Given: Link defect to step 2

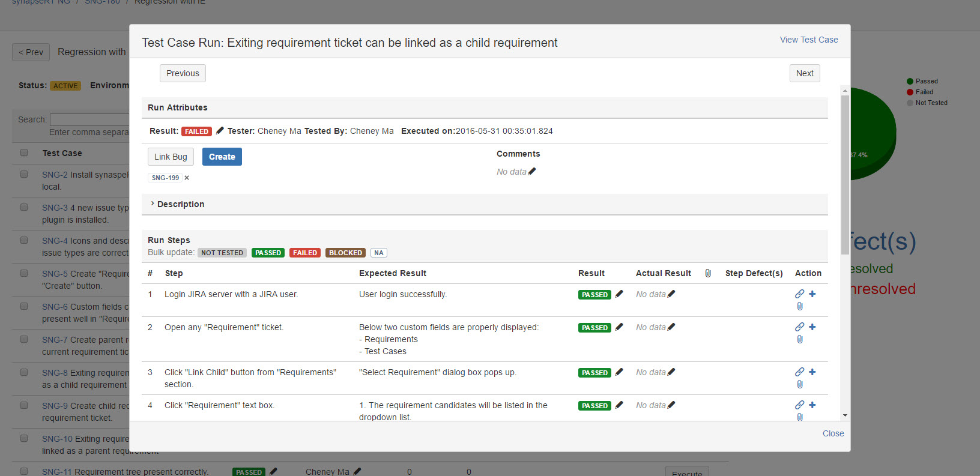Looking at the screenshot, I should [x=799, y=327].
